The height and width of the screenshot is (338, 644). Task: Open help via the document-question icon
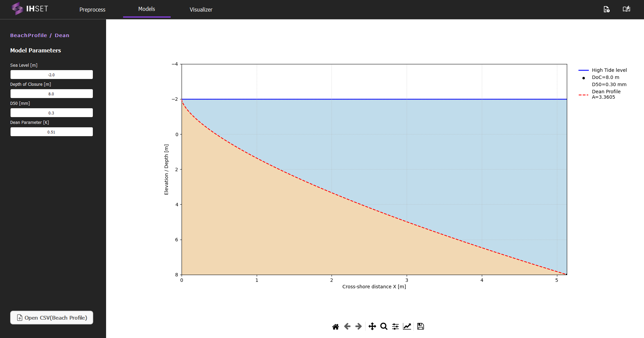click(607, 9)
